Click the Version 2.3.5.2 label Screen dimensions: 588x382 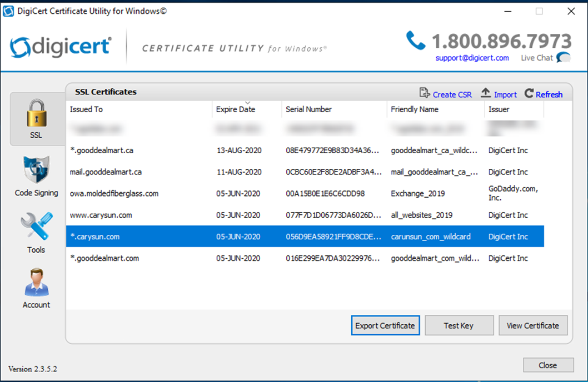click(x=33, y=369)
